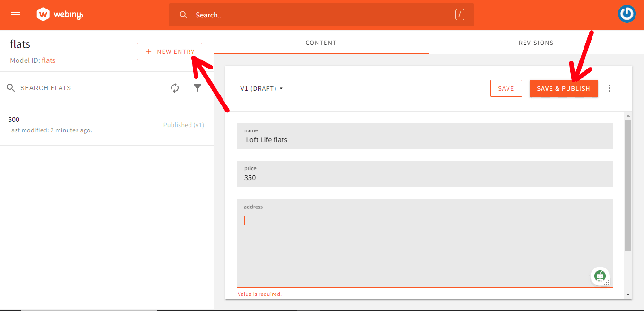The image size is (644, 311).
Task: Expand the V1 (Draft) revision dropdown
Action: click(x=262, y=88)
